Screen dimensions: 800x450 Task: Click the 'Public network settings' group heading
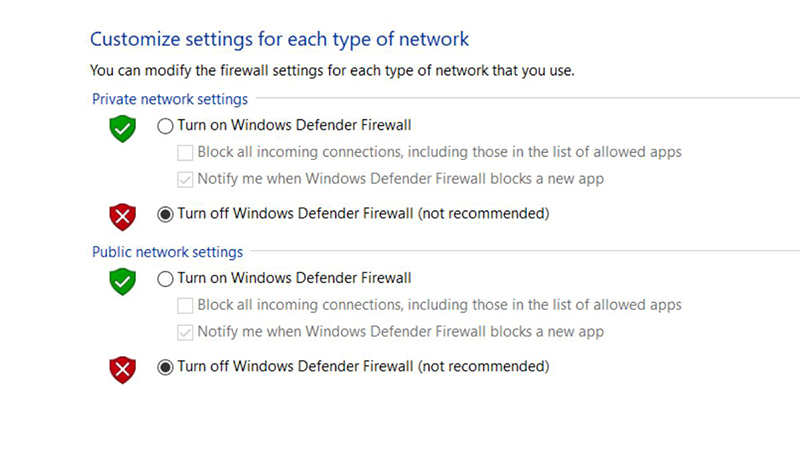pos(167,252)
